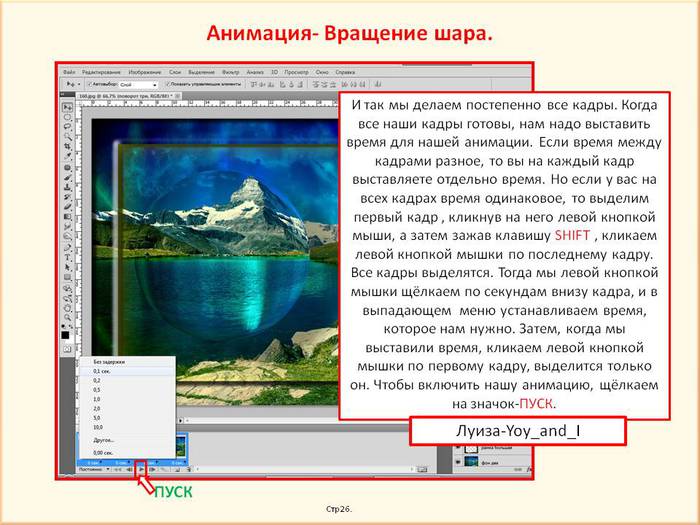Screen dimensions: 700x525
Task: Open the Редактирование menu
Action: [x=101, y=72]
